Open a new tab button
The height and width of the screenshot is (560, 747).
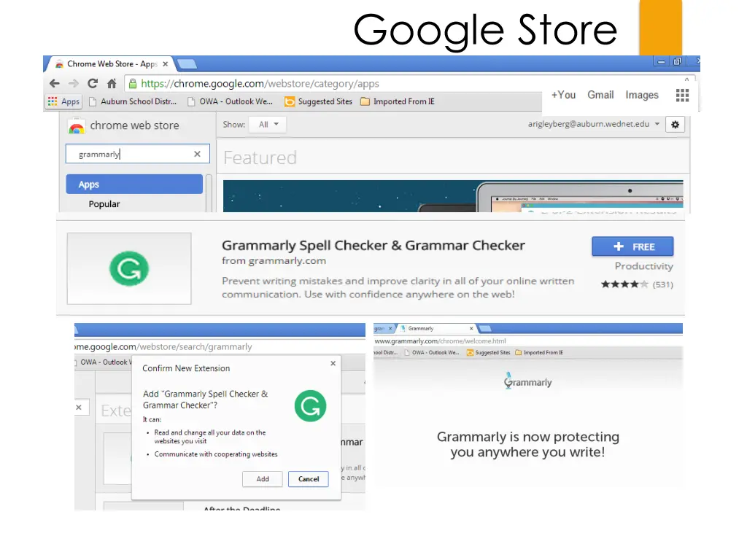point(186,64)
